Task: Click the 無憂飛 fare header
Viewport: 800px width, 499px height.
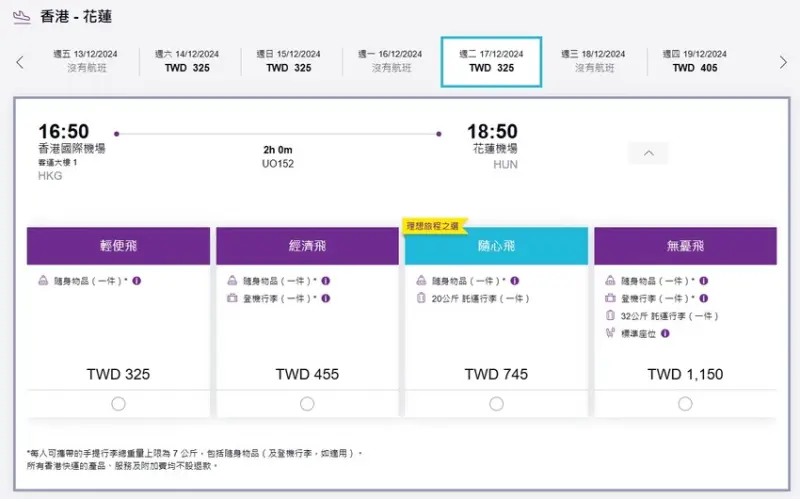Action: (x=685, y=246)
